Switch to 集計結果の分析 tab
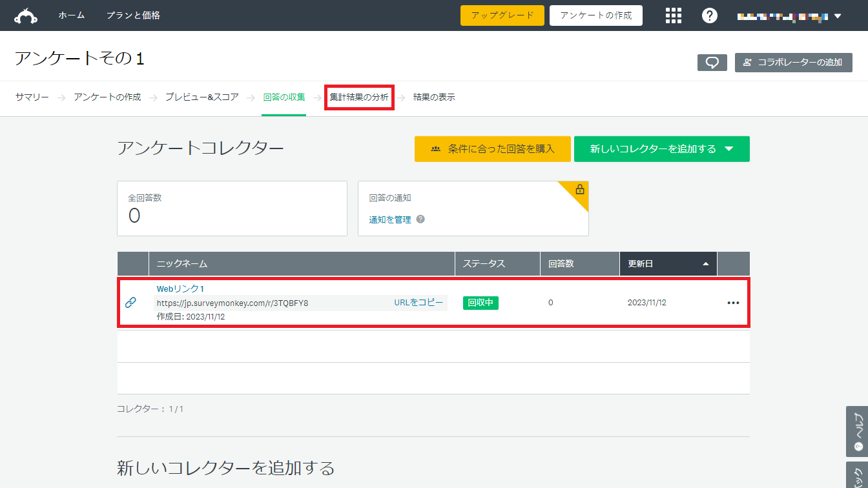Image resolution: width=868 pixels, height=488 pixels. 359,97
